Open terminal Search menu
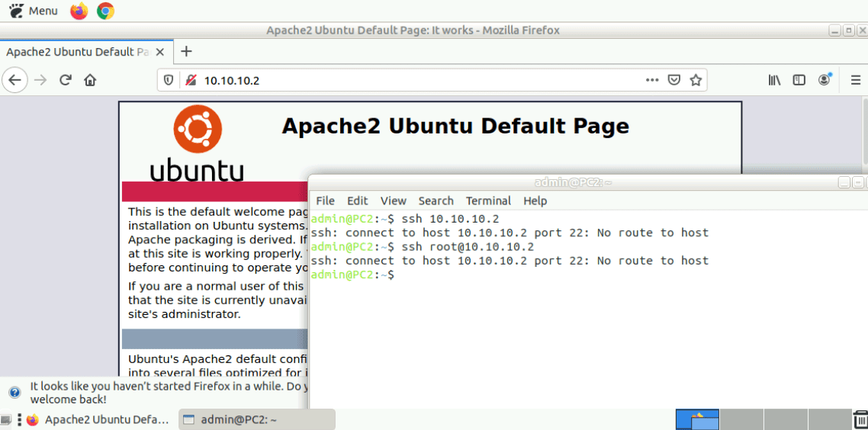 [436, 201]
